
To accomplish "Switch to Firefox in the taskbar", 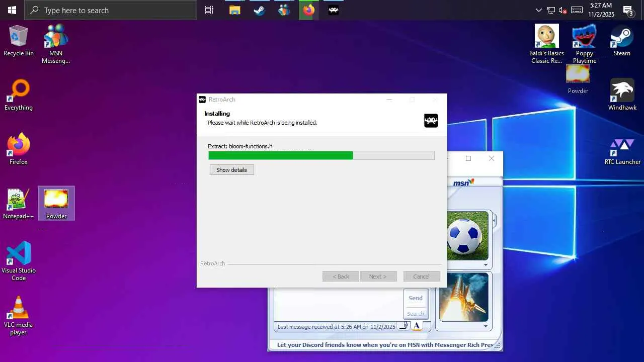I will click(x=309, y=10).
